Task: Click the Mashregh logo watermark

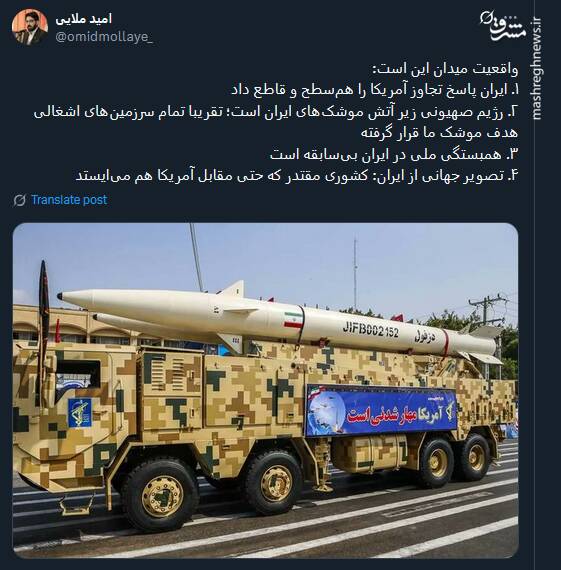Action: pyautogui.click(x=504, y=27)
